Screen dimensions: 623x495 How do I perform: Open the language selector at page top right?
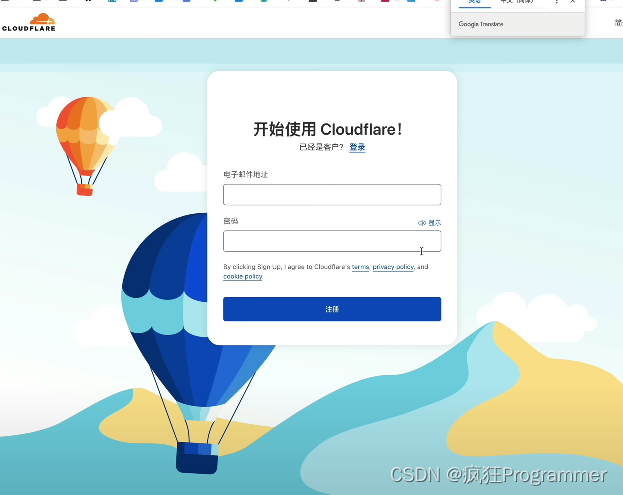[618, 22]
